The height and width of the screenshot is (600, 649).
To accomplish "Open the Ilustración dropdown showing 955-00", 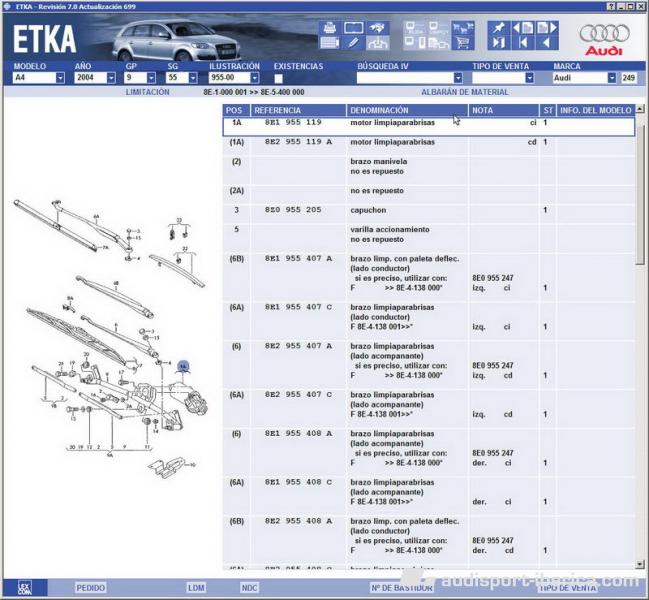I will pos(255,78).
